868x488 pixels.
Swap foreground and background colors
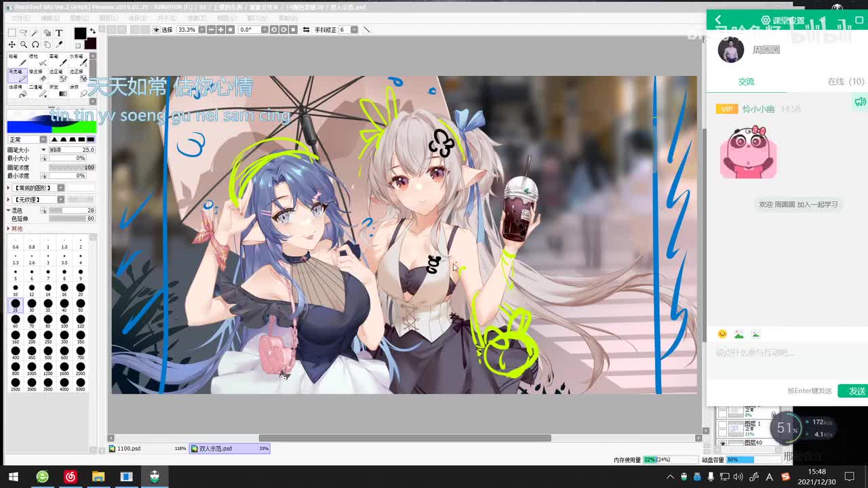92,31
